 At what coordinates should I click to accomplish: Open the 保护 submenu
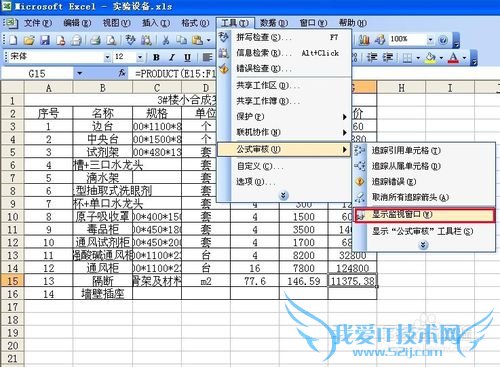(x=284, y=117)
